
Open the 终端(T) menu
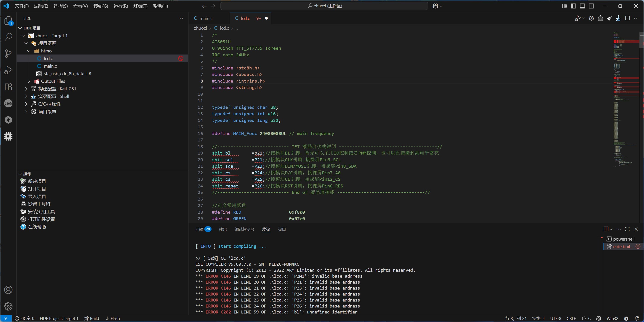140,6
